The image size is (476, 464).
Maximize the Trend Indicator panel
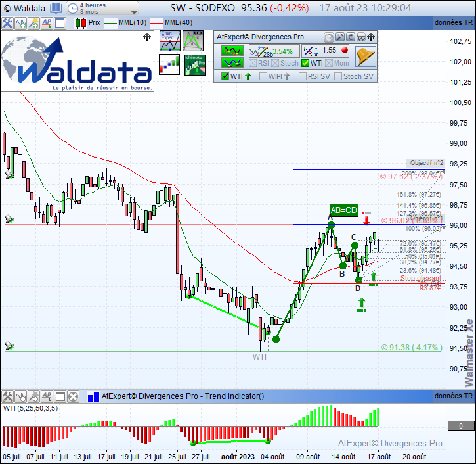pyautogui.click(x=60, y=396)
